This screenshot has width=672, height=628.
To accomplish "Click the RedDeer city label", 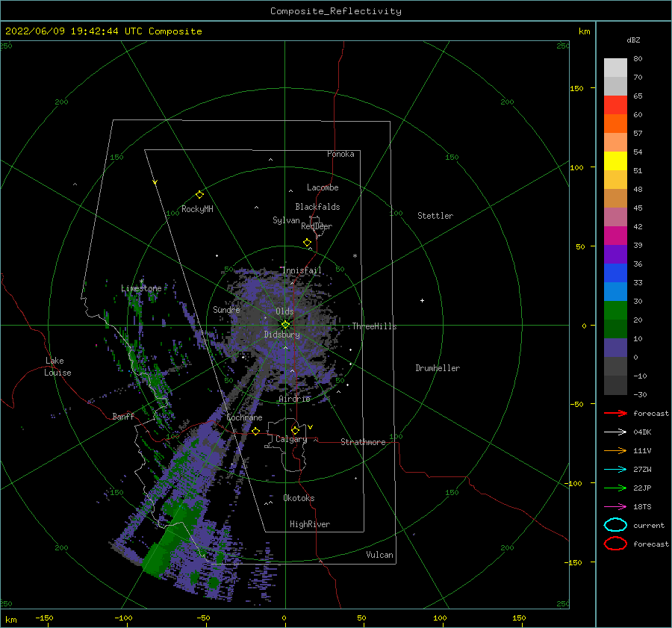I will (x=317, y=226).
